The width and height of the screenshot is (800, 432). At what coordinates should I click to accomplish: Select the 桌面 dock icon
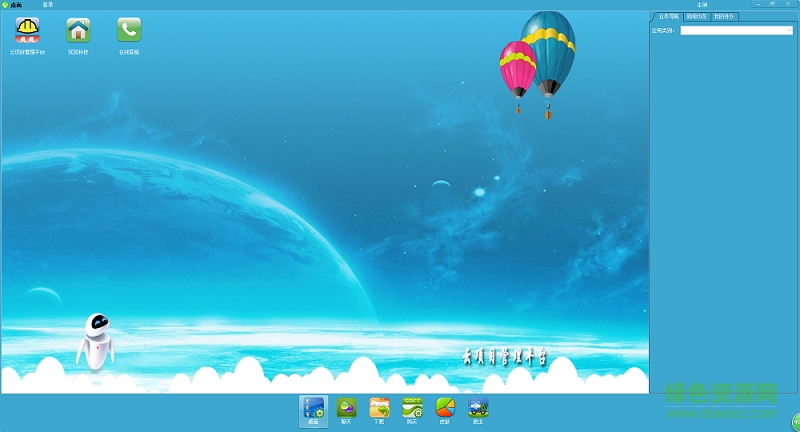313,408
